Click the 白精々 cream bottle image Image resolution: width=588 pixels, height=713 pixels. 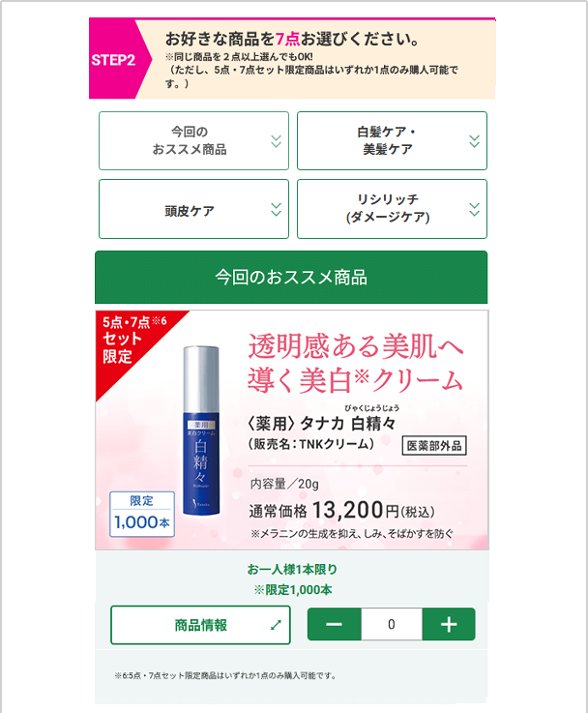pyautogui.click(x=201, y=431)
